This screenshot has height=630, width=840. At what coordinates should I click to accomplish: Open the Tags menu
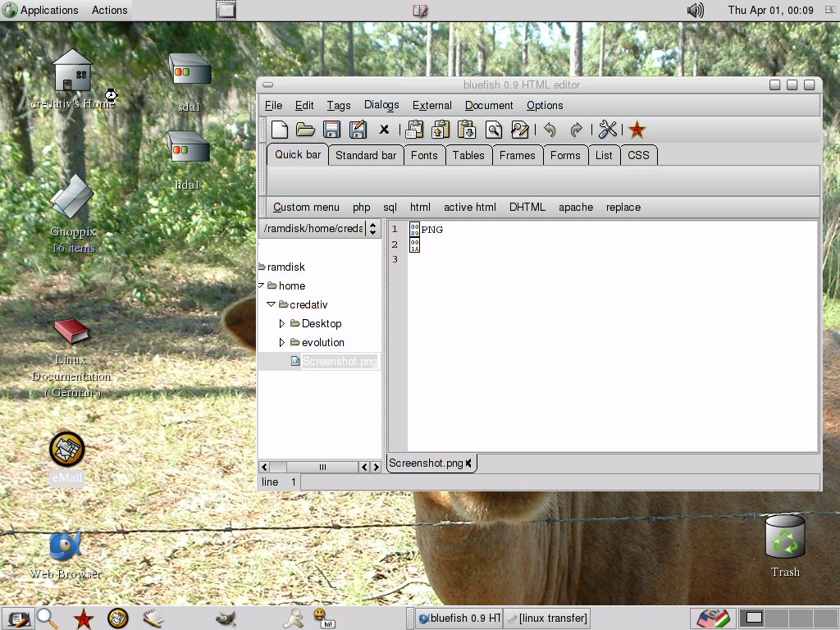338,106
